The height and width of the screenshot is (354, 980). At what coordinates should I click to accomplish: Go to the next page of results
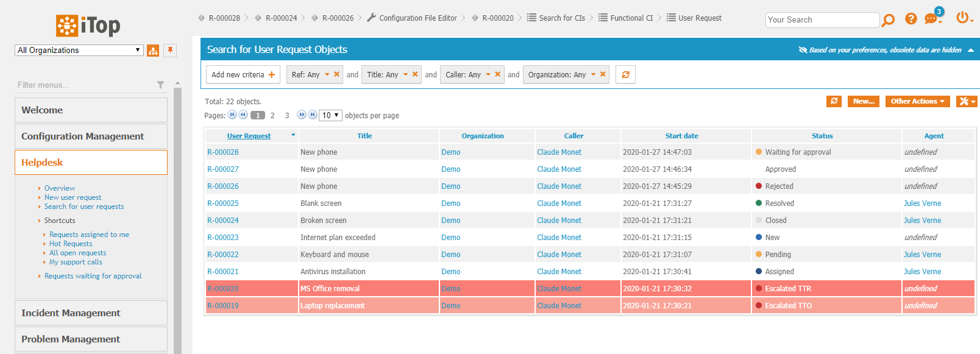[301, 115]
